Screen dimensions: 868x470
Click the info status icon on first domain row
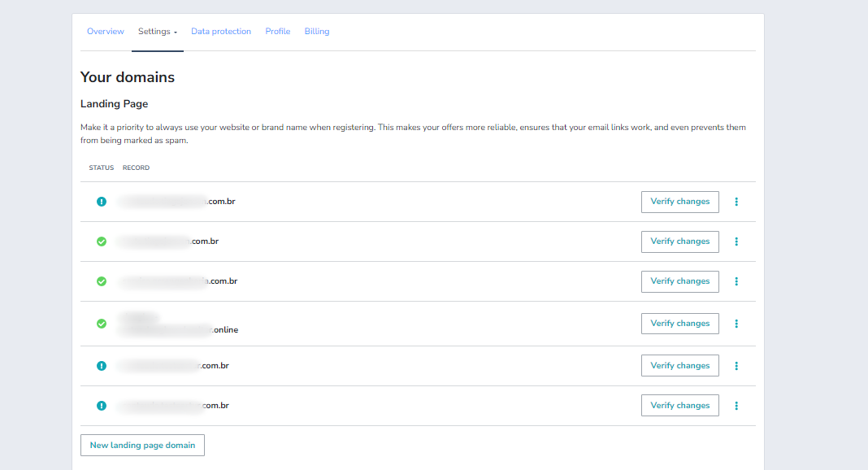(101, 201)
